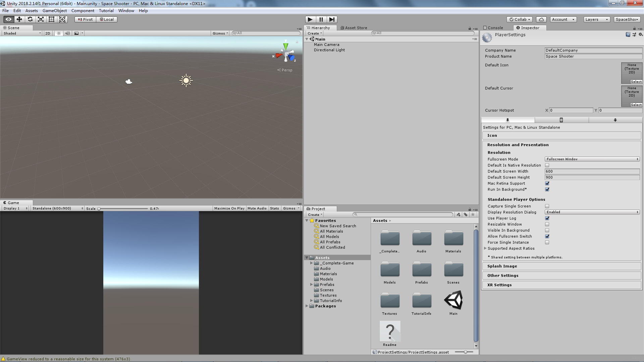Open PlayerSettings gear menu
644x362 pixels.
[x=640, y=35]
